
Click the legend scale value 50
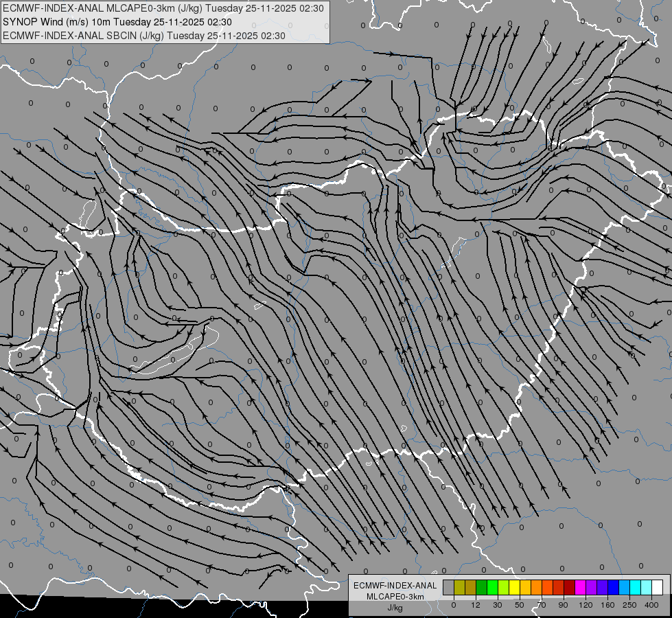tap(520, 605)
